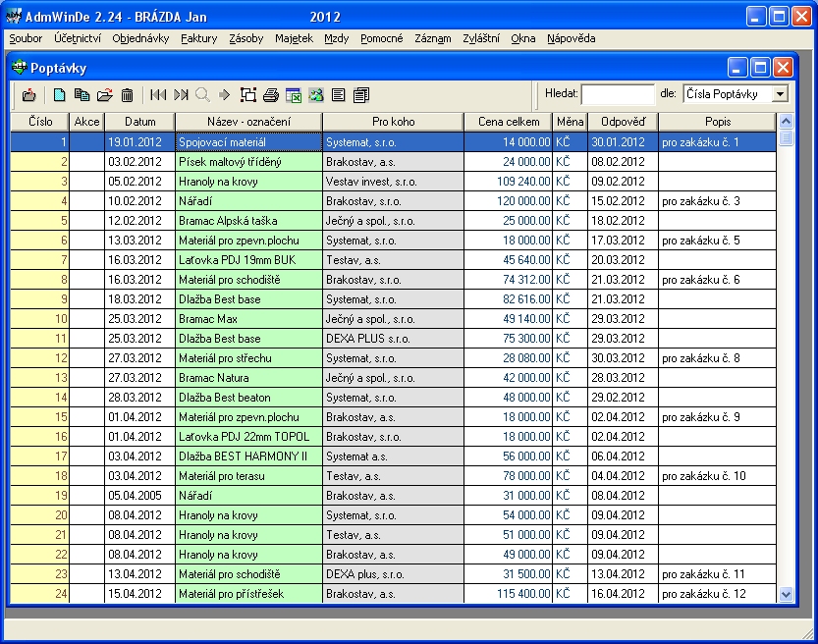Click the Popis column header
The width and height of the screenshot is (818, 644).
click(x=718, y=122)
